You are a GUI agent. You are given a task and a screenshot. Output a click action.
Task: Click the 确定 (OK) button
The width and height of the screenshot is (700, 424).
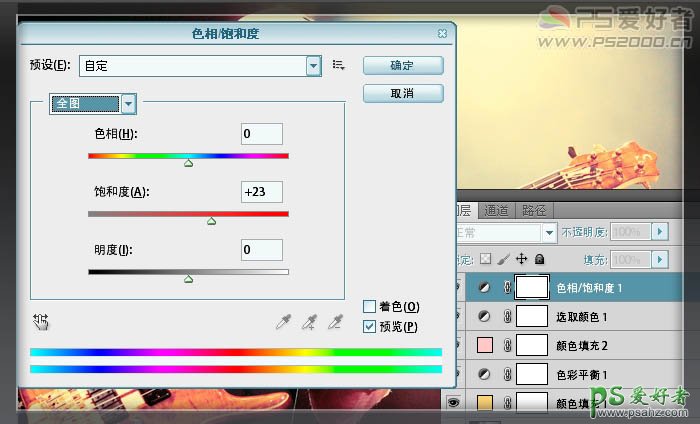(402, 65)
